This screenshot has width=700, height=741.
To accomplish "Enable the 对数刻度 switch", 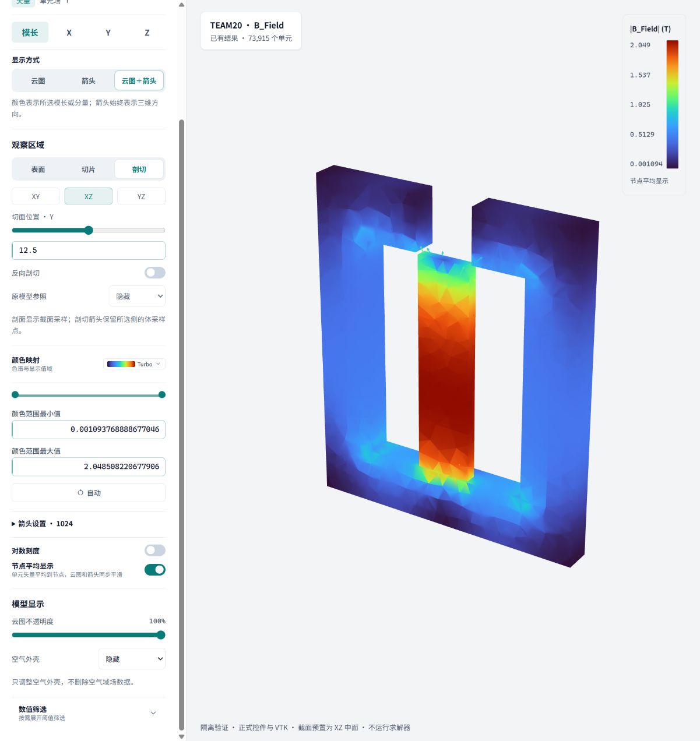I will pyautogui.click(x=155, y=551).
